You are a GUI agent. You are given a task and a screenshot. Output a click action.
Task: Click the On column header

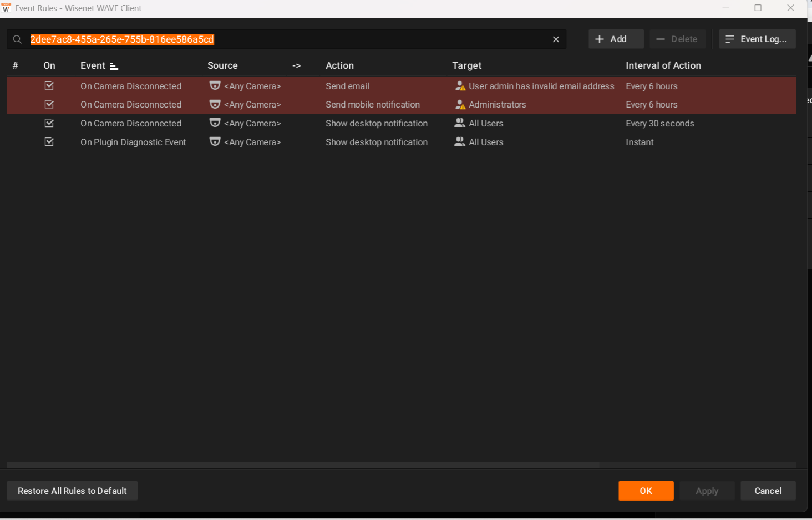coord(49,65)
